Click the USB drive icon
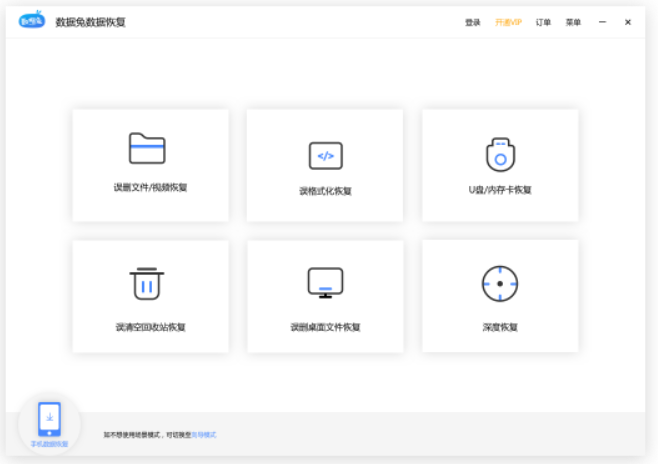Viewport: 658px width, 464px height. tap(500, 155)
